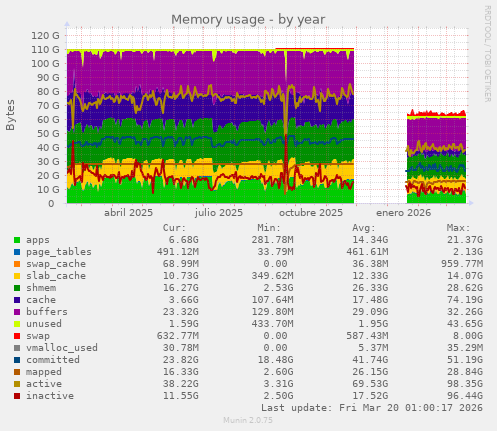This screenshot has width=497, height=431.
Task: Click the '60 G' y-axis tick label
Action: pos(48,119)
